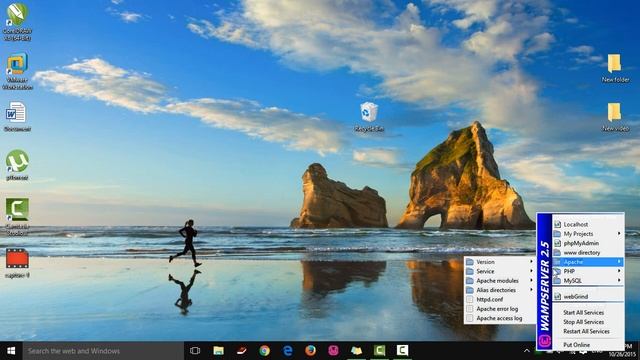
Task: Select the red video file desktop icon
Action: [x=17, y=263]
